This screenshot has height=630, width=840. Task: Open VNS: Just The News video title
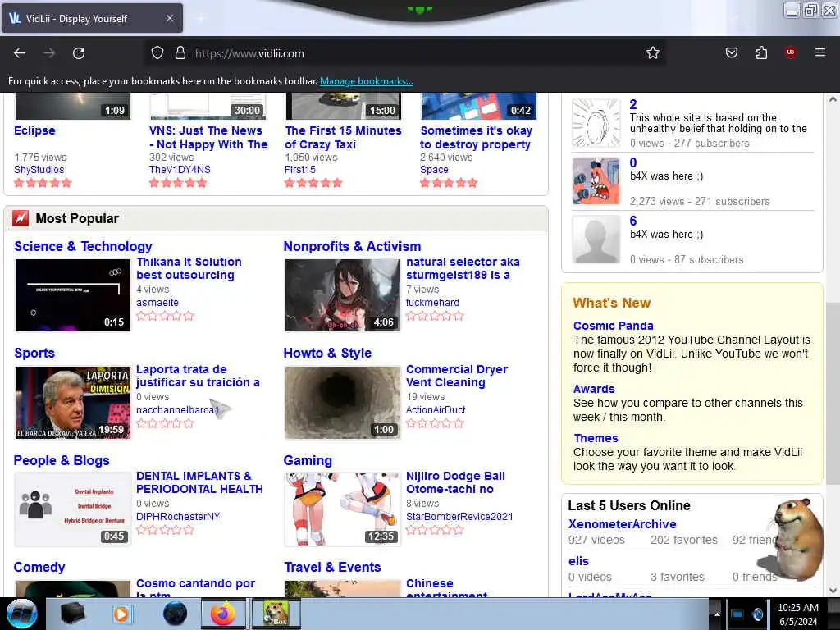pyautogui.click(x=208, y=137)
